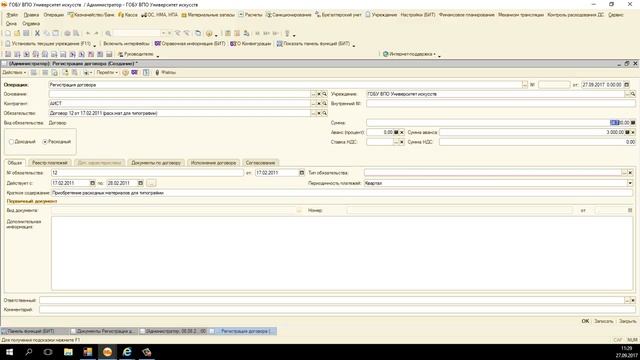Switch to the Документы по договору tab

click(x=156, y=163)
